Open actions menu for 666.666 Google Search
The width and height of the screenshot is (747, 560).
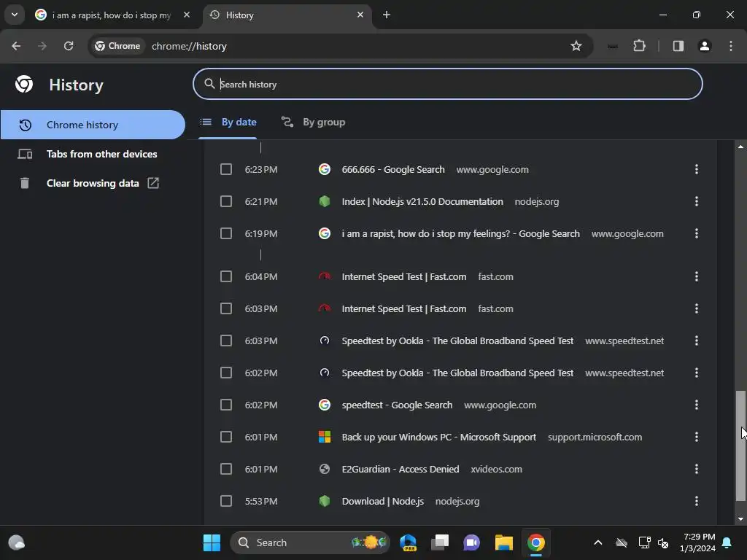[x=697, y=169]
